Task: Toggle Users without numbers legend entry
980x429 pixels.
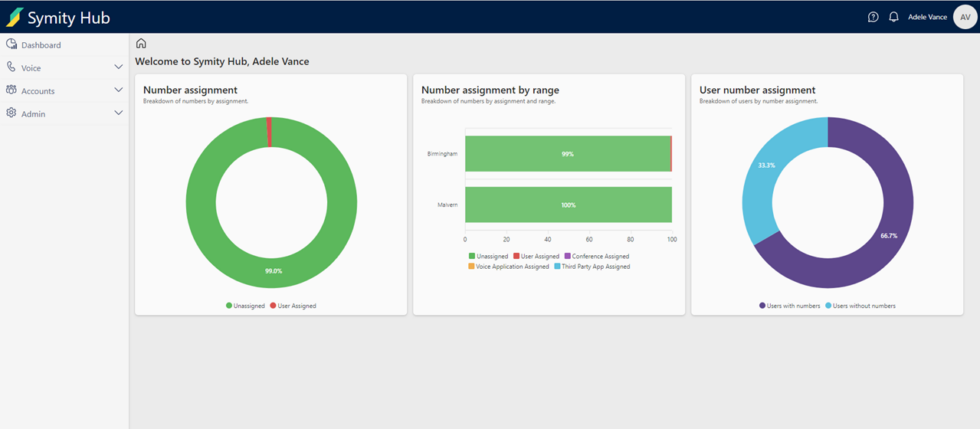Action: pyautogui.click(x=861, y=306)
